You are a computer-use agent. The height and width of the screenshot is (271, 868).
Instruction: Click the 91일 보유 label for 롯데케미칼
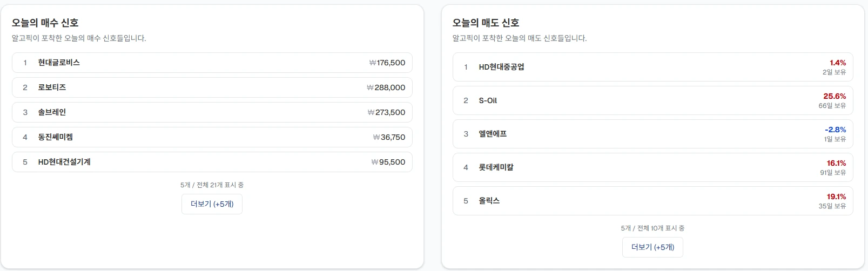coord(833,173)
